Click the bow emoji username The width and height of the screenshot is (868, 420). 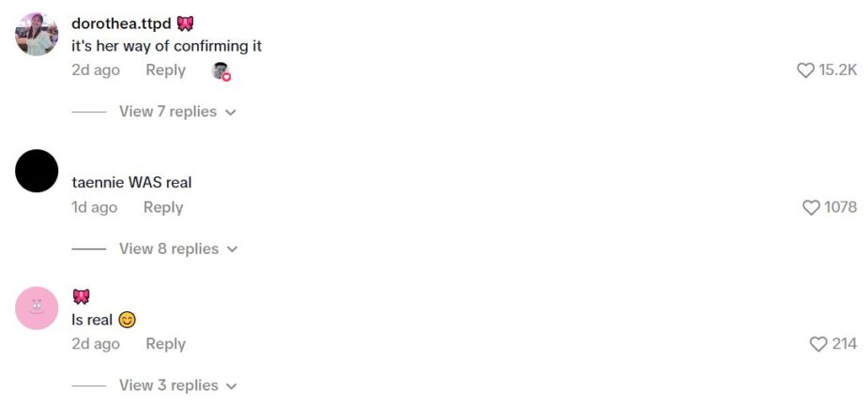click(81, 297)
